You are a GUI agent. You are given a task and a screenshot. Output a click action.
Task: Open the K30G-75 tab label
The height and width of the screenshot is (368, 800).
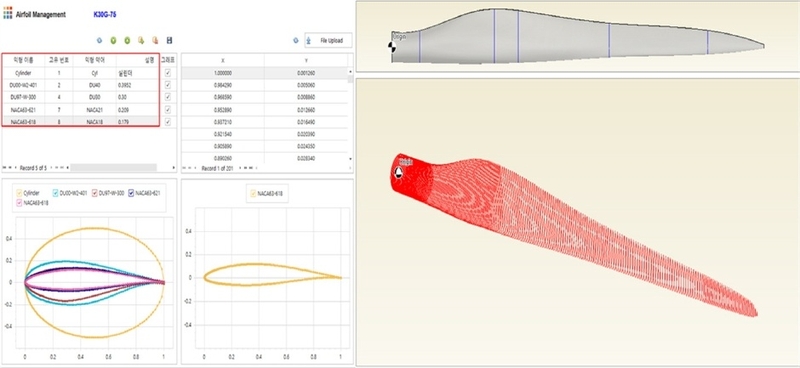105,15
